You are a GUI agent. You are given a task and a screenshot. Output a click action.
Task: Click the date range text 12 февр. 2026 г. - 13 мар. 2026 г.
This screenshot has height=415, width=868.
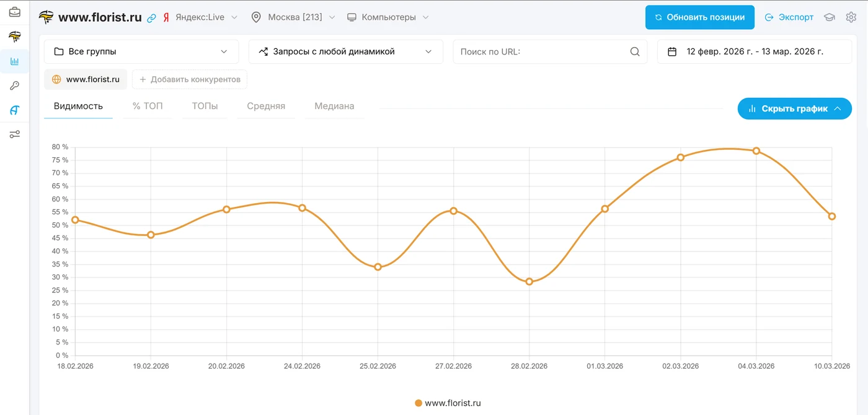point(755,52)
